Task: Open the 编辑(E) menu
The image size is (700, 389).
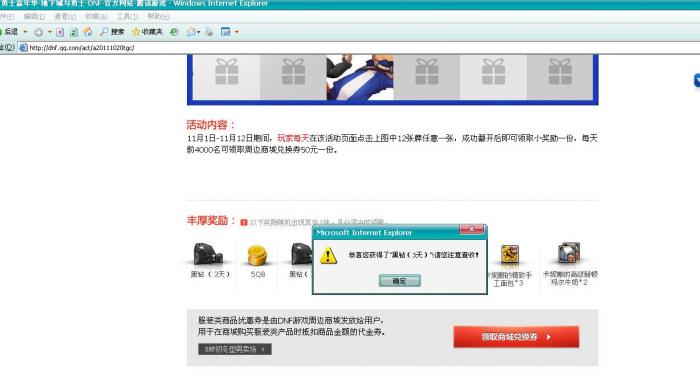Action: [34, 17]
